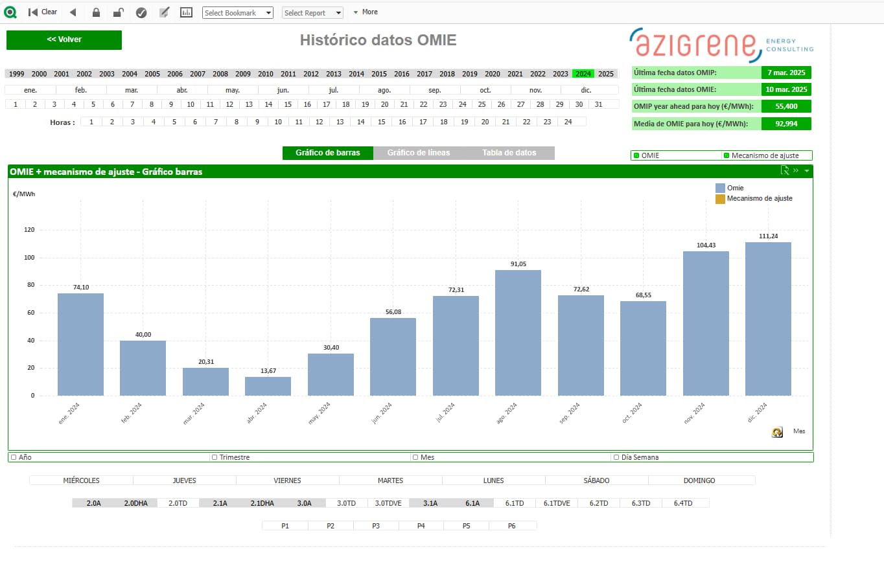Viewport: 884px width, 588px height.
Task: Select year 2023 in the year list
Action: pos(561,74)
